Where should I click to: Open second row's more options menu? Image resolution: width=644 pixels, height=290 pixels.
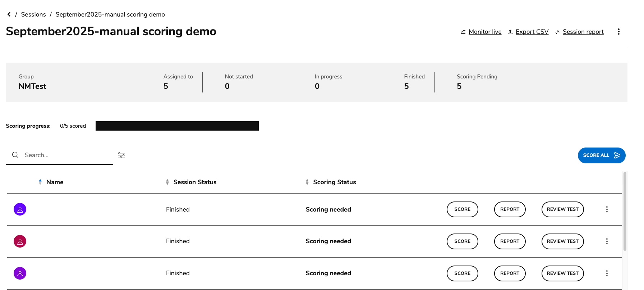pos(607,241)
